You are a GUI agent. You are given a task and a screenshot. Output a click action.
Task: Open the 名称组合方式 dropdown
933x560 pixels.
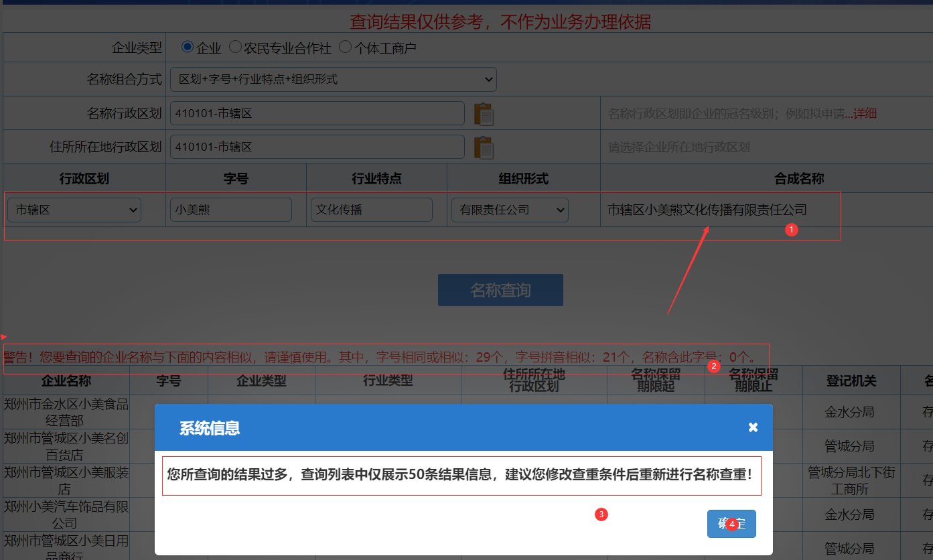point(333,79)
